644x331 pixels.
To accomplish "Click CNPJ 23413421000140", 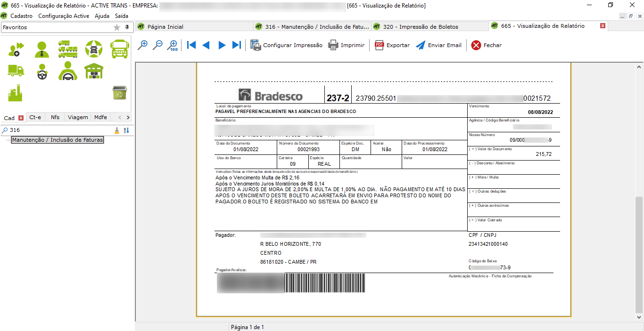I will [x=488, y=244].
